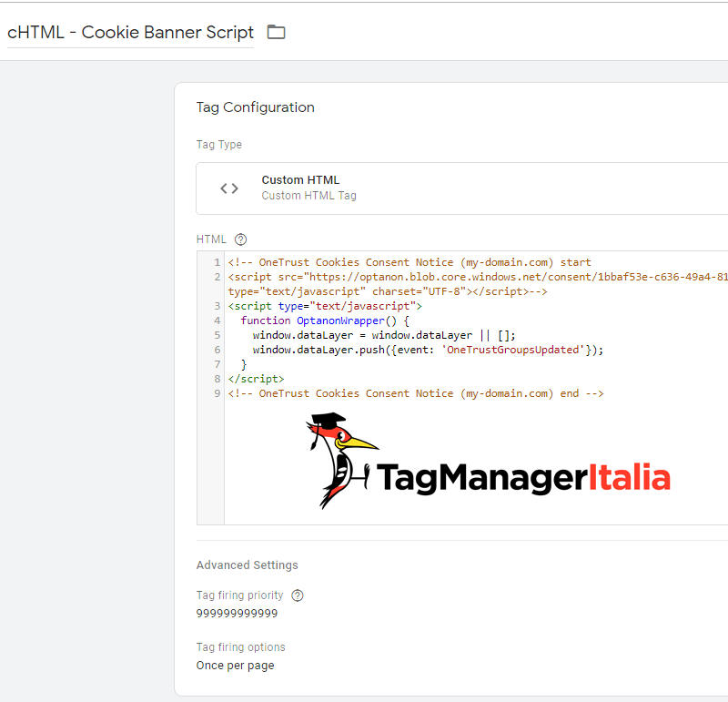Screen dimensions: 728x702
Task: Click the Tag firing options label
Action: [240, 647]
